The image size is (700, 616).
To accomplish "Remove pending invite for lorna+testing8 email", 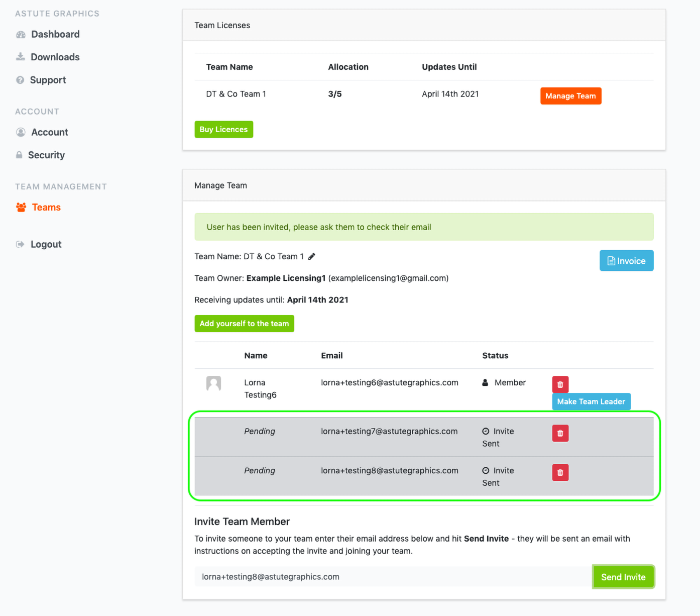I will [560, 472].
